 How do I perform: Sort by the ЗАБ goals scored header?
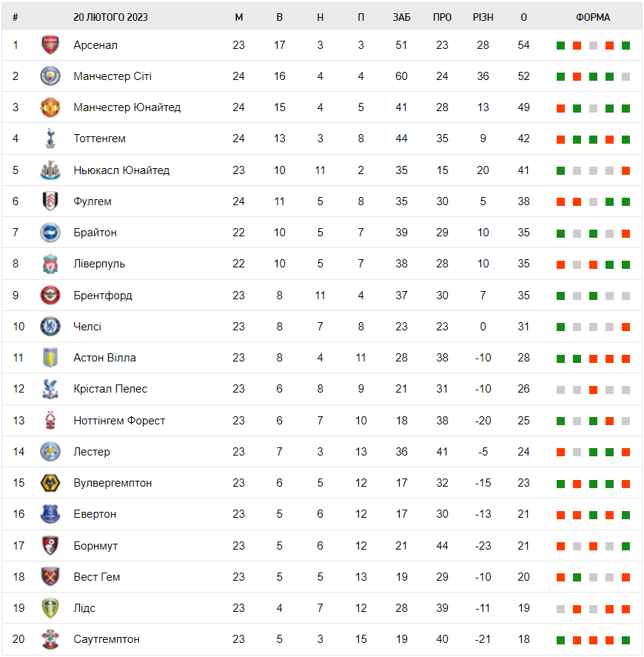401,17
